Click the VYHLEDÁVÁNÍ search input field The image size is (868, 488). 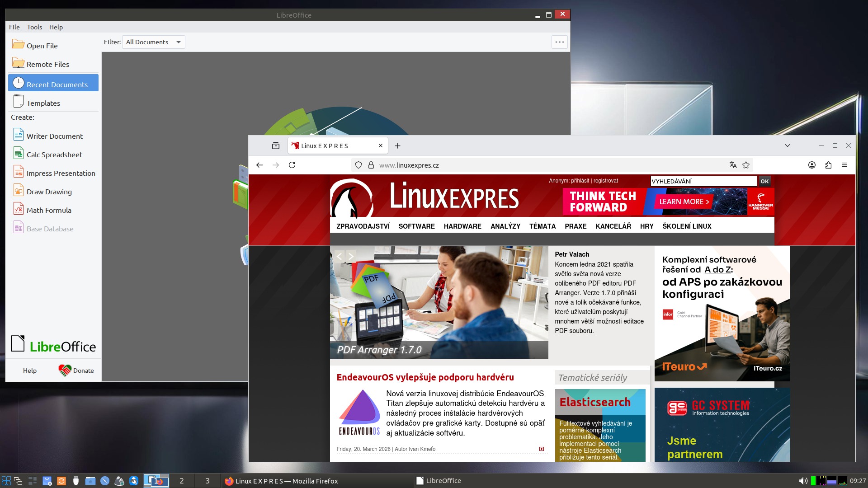703,181
